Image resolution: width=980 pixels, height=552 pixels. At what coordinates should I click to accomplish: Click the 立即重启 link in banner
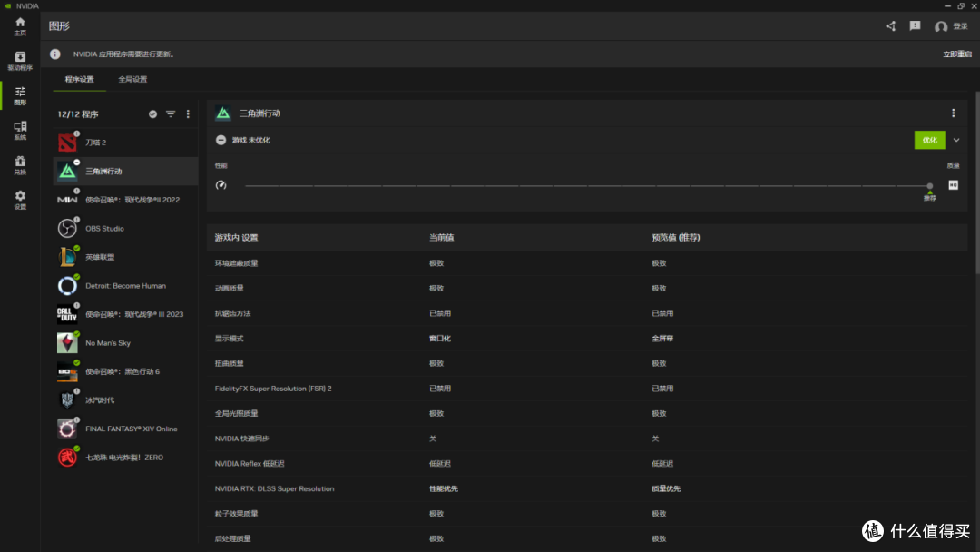(957, 54)
